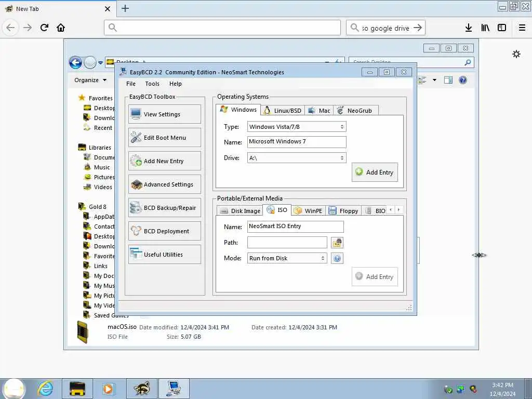Click the macOS.iso file icon
This screenshot has width=532, height=399.
tap(83, 332)
